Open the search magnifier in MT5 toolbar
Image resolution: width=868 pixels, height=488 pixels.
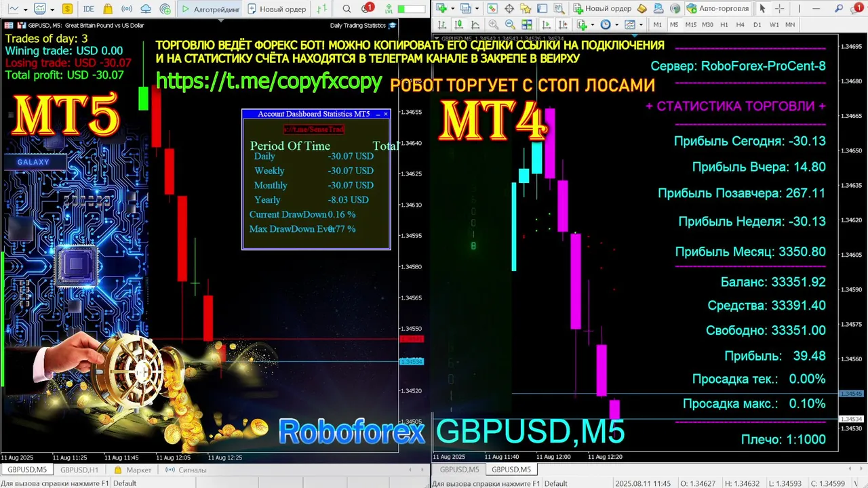(x=347, y=9)
